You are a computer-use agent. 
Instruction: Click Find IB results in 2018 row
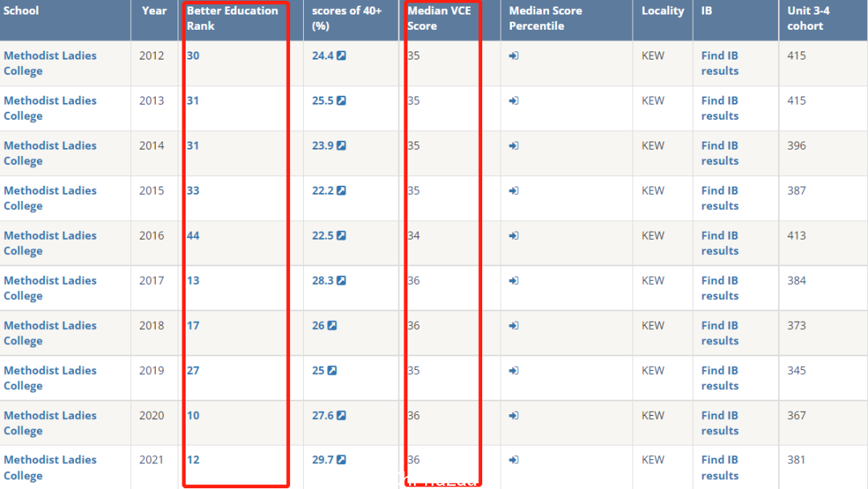pyautogui.click(x=719, y=333)
